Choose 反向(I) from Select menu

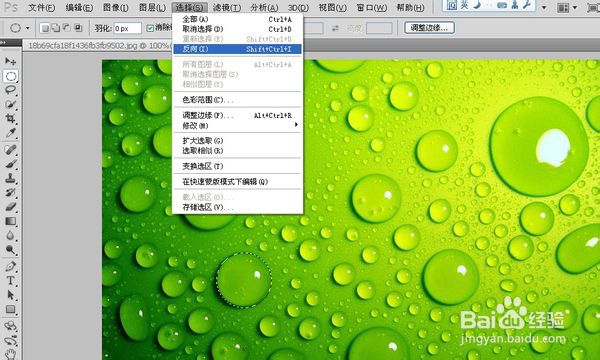(237, 49)
